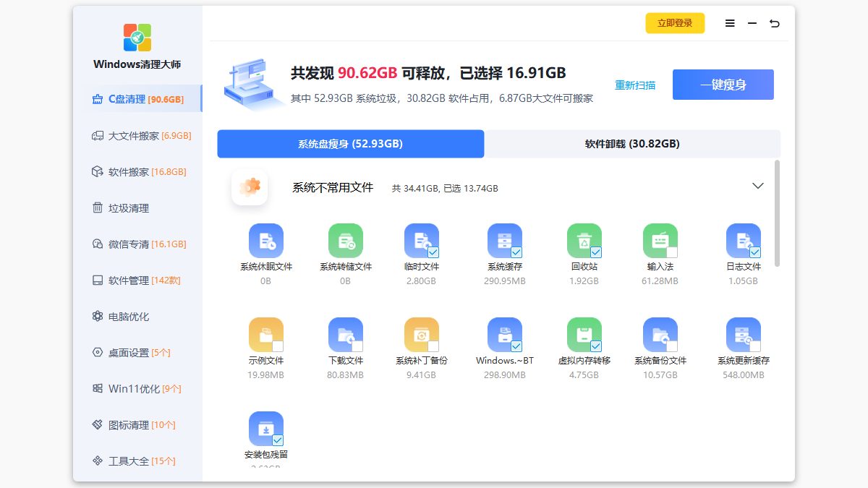The height and width of the screenshot is (488, 868).
Task: Uncheck the Windows.~BT checkbox
Action: 516,346
